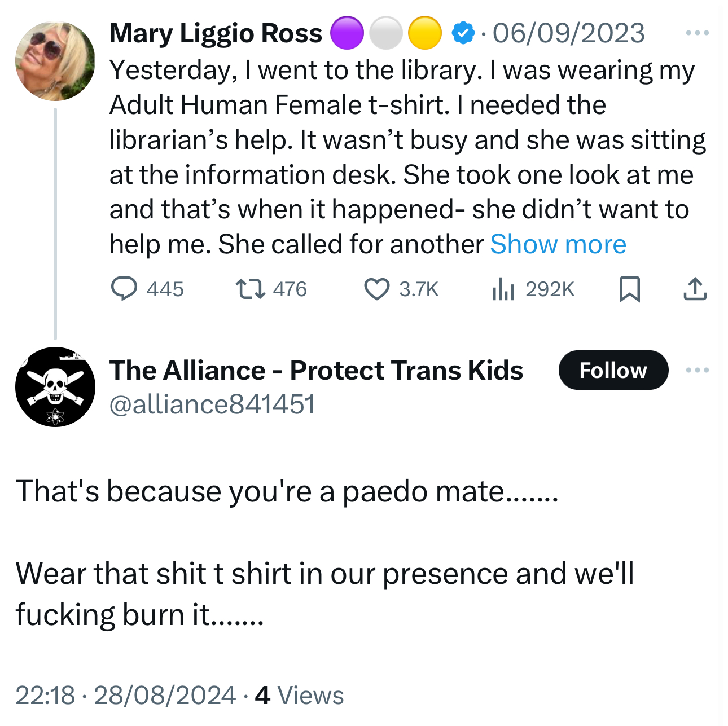Follow The Alliance - Protect Trans Kids
The height and width of the screenshot is (726, 728).
click(x=613, y=370)
